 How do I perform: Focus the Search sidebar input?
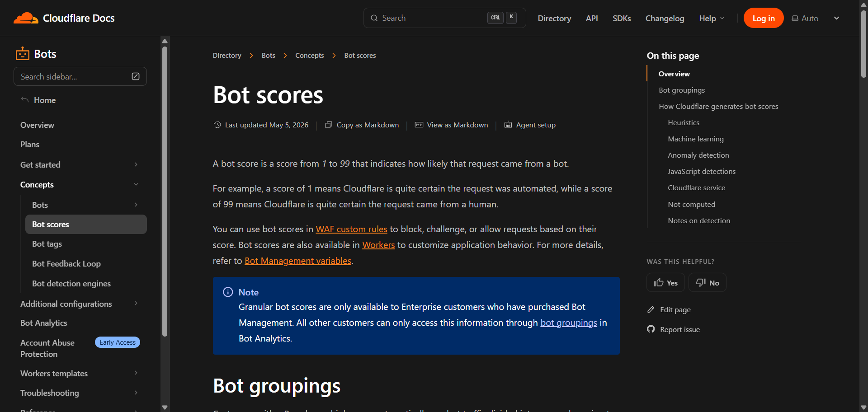click(x=80, y=76)
